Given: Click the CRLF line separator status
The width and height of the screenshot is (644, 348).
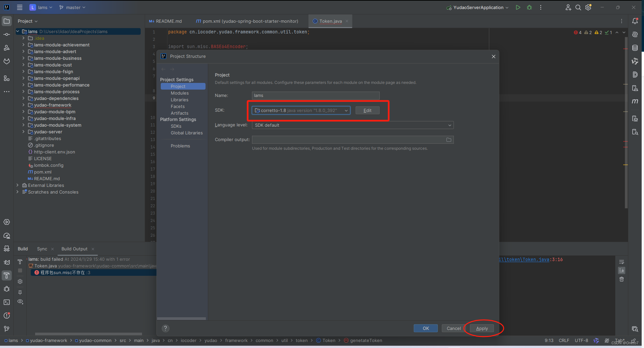Looking at the screenshot, I should 564,340.
